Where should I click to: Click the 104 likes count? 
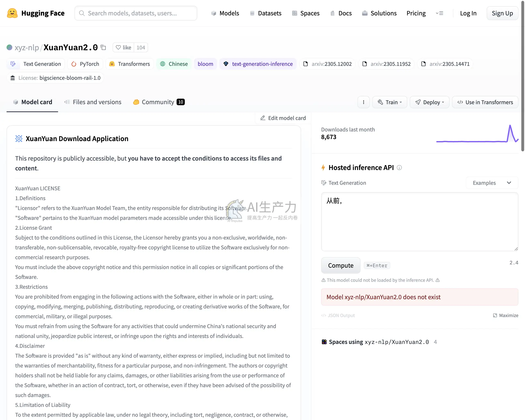click(x=141, y=48)
